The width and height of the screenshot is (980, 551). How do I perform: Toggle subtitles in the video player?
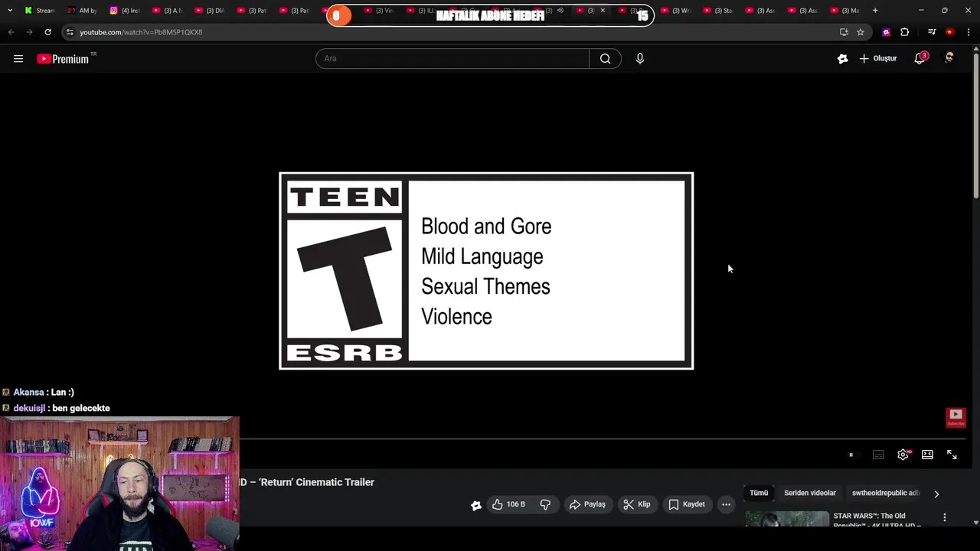tap(879, 455)
